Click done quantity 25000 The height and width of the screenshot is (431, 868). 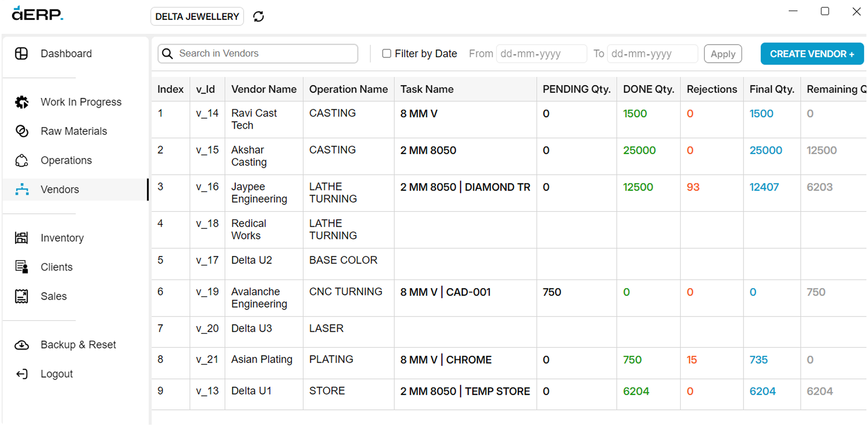[639, 150]
